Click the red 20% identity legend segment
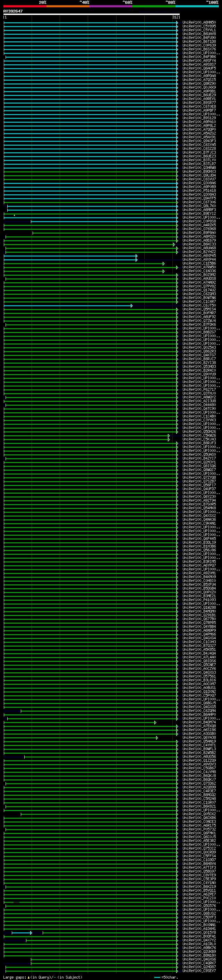This screenshot has height=980, width=222. point(25,6)
